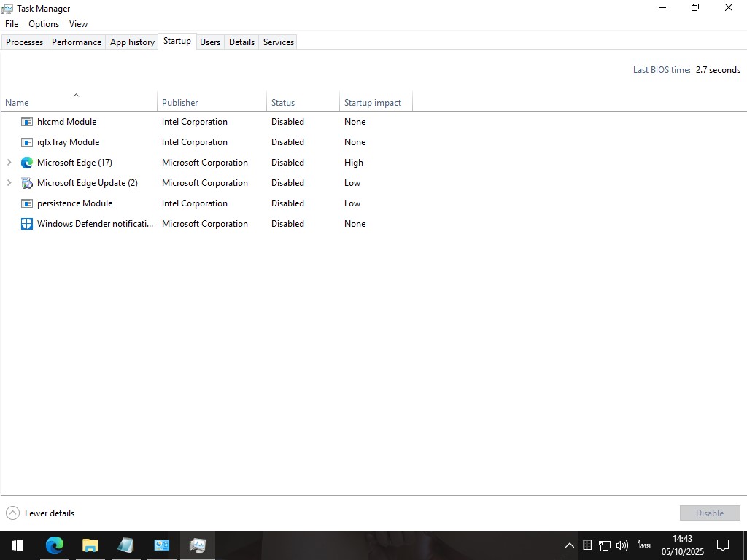
Task: Click None impact of Windows Defender
Action: click(x=355, y=224)
